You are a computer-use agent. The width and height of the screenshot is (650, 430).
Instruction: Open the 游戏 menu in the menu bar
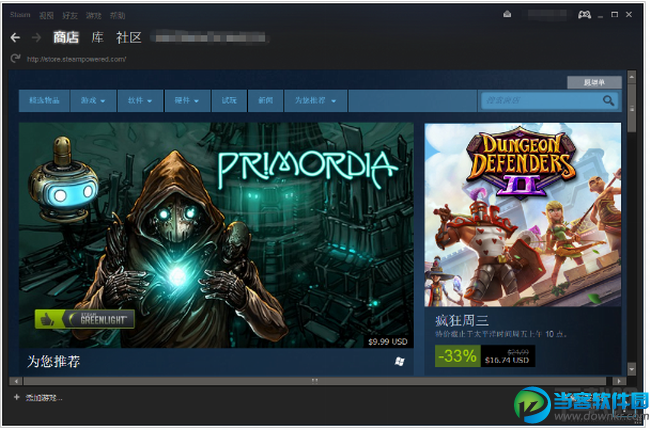(94, 15)
